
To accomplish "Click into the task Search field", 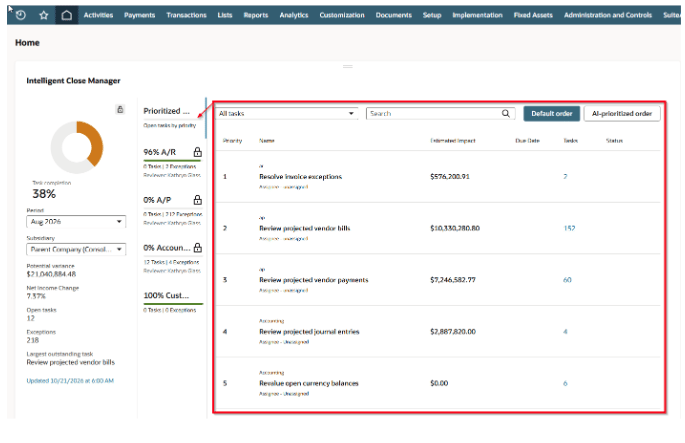I will (x=440, y=114).
